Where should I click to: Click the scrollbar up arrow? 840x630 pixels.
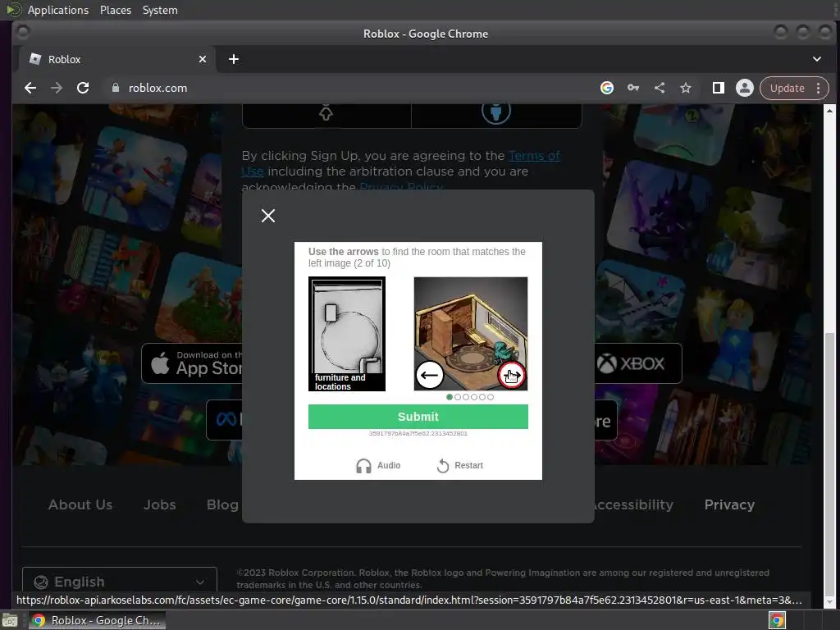(x=829, y=111)
